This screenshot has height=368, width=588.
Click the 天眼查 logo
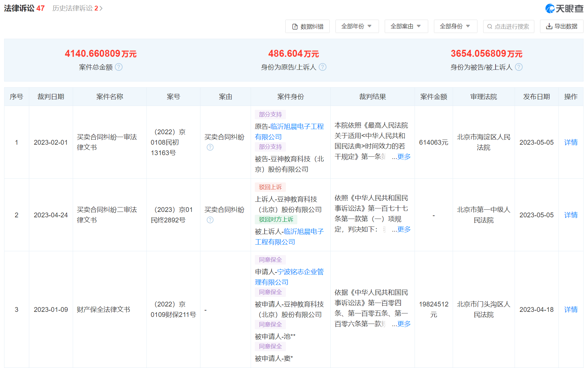coord(564,9)
